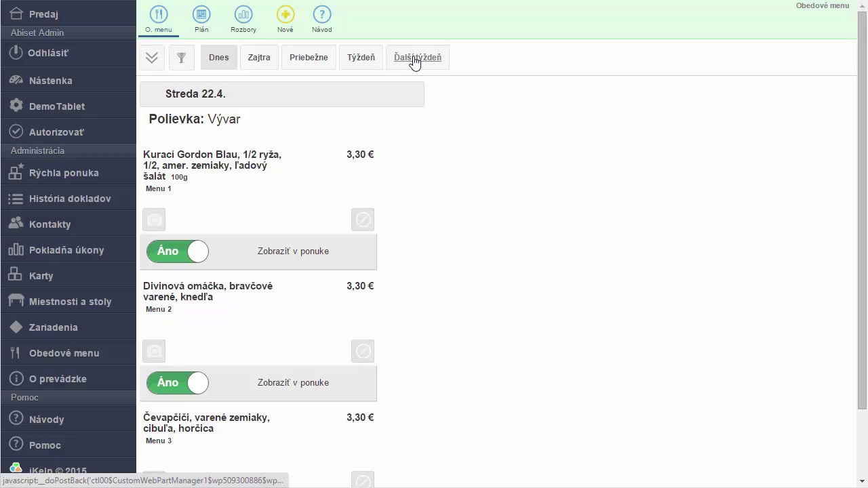Open Miestnosti a stoly
Screen dimensions: 868x488
(x=70, y=302)
